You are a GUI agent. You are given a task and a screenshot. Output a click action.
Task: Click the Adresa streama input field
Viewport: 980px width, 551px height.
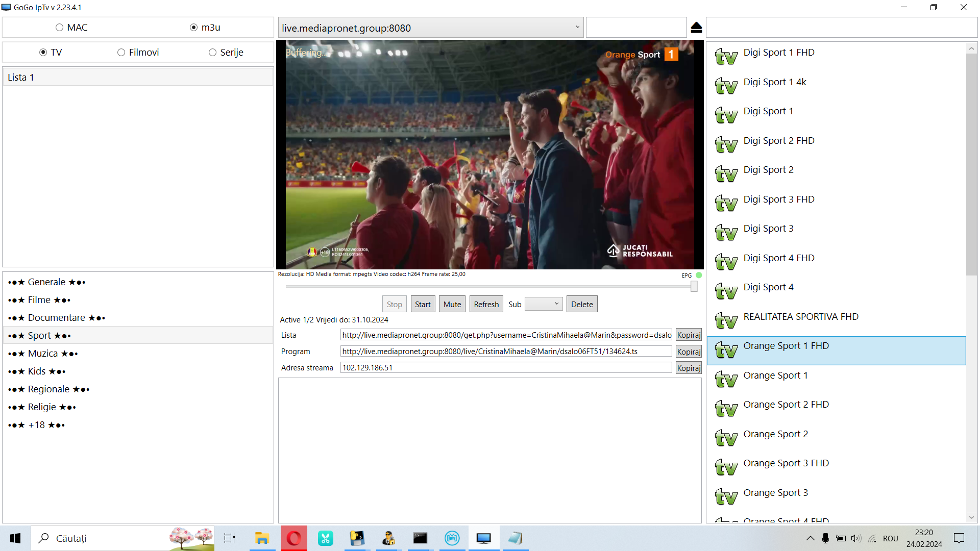506,368
